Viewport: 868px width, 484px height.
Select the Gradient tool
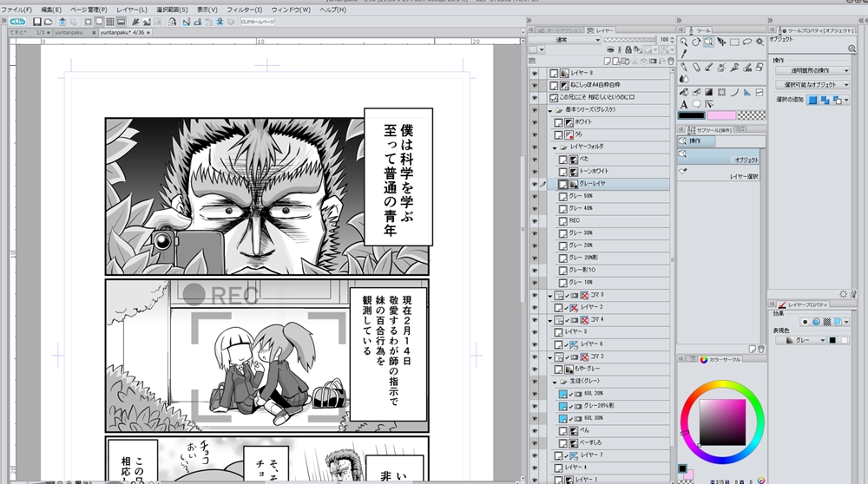pyautogui.click(x=708, y=92)
